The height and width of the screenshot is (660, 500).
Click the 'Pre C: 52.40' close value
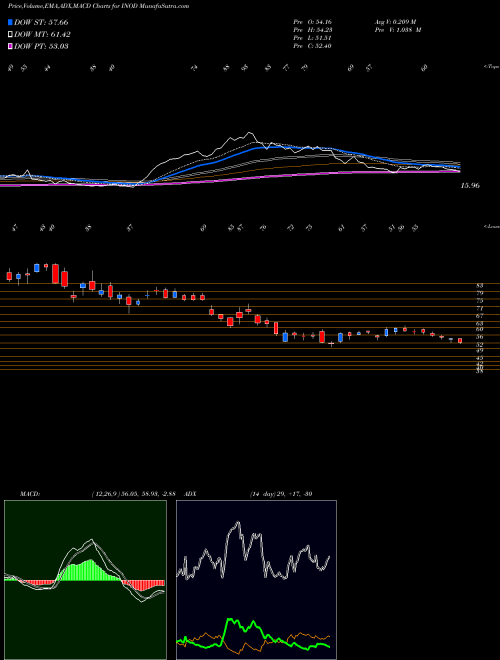tap(313, 46)
